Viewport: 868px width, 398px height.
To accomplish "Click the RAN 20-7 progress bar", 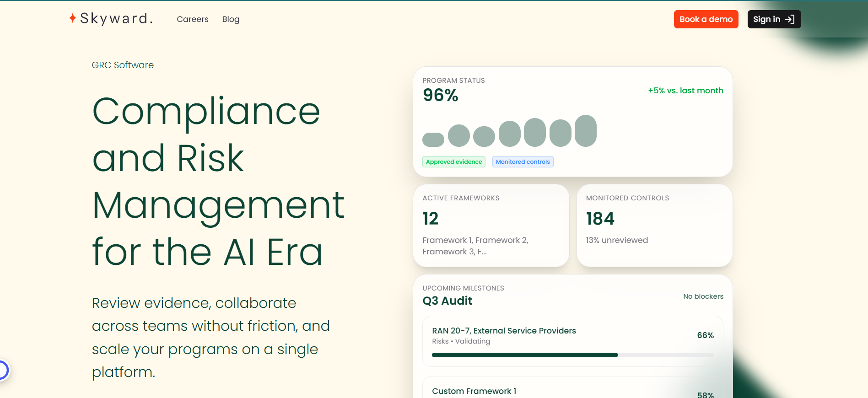I will 573,355.
